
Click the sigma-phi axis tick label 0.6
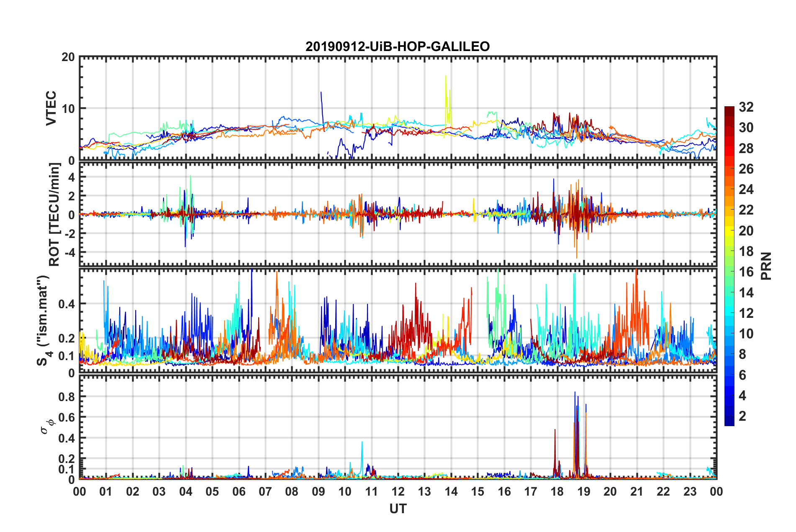pos(67,417)
